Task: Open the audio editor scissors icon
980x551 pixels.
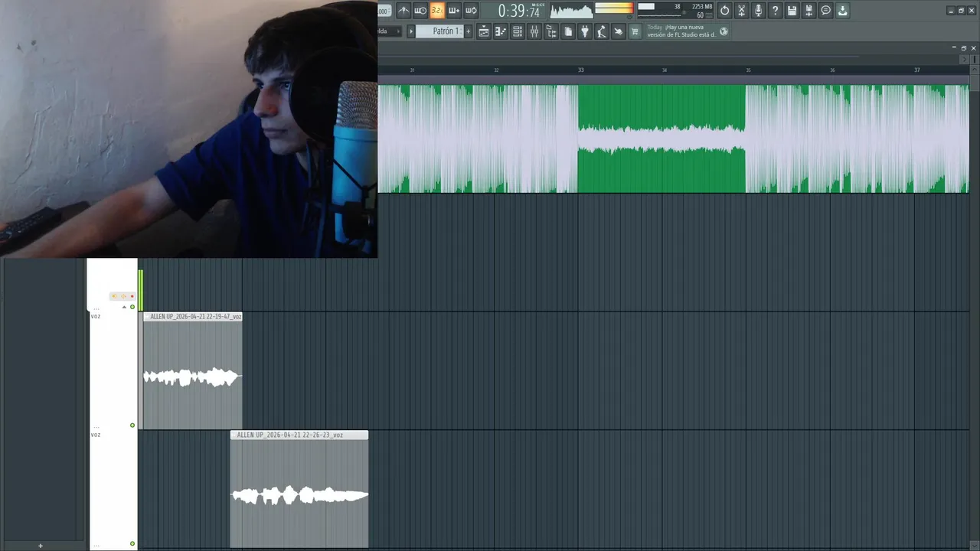Action: (x=741, y=10)
